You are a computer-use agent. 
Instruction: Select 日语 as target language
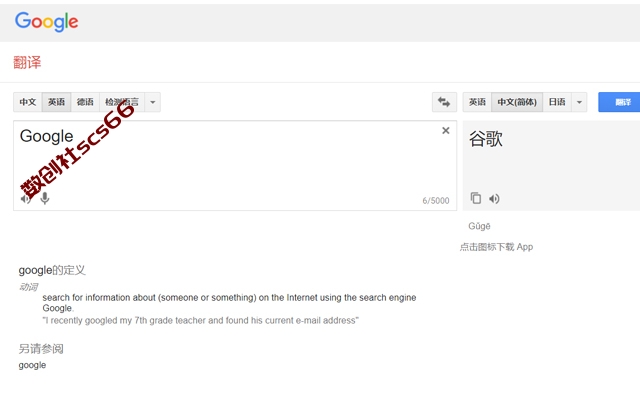(x=557, y=102)
